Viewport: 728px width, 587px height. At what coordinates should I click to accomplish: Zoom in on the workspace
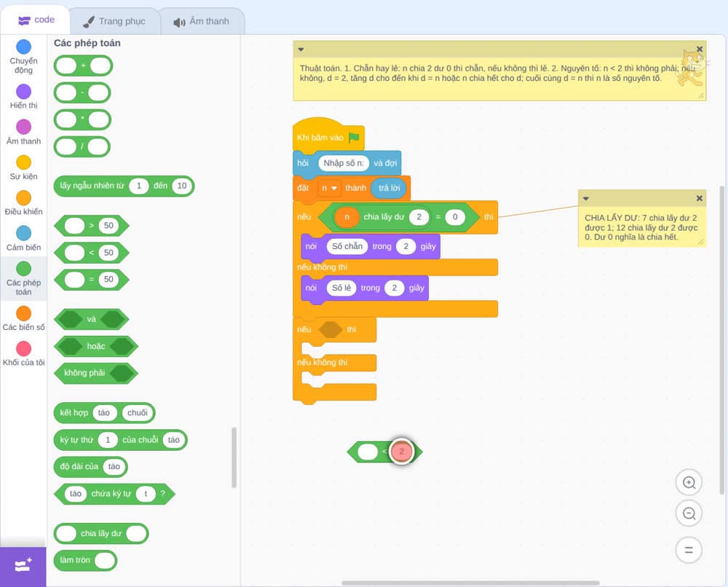689,483
